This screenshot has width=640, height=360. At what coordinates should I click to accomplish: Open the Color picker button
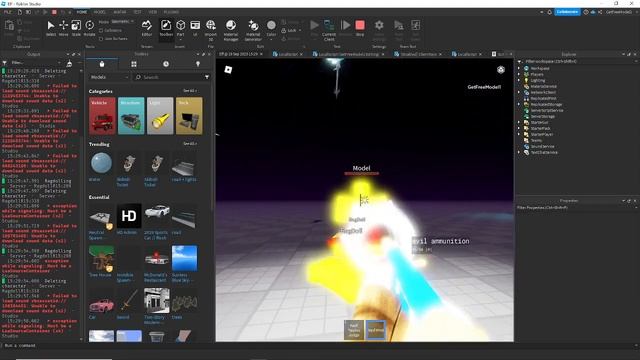pos(271,29)
